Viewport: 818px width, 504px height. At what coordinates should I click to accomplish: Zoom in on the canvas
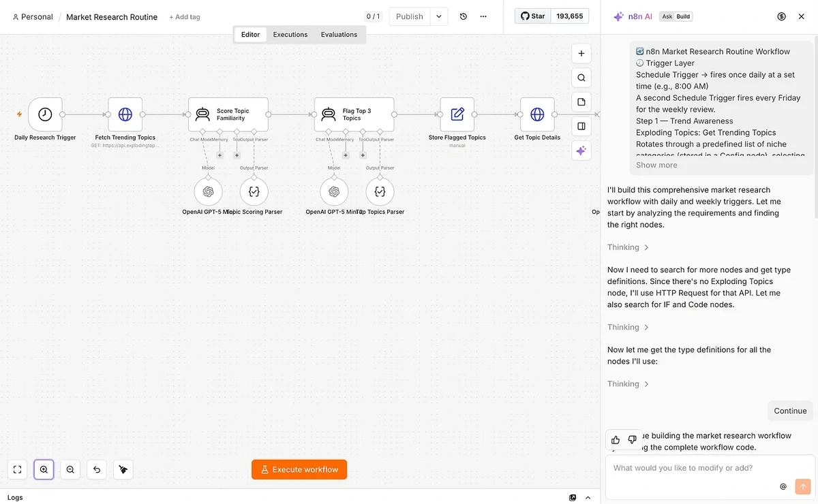(x=44, y=469)
